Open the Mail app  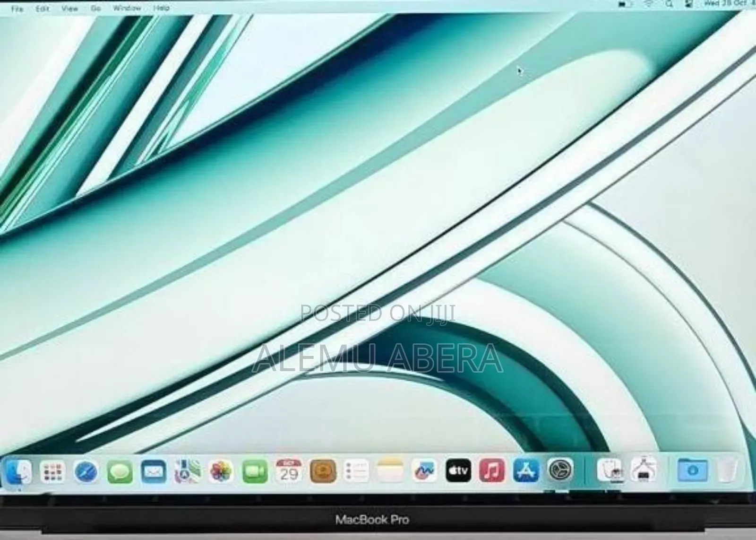pos(152,472)
